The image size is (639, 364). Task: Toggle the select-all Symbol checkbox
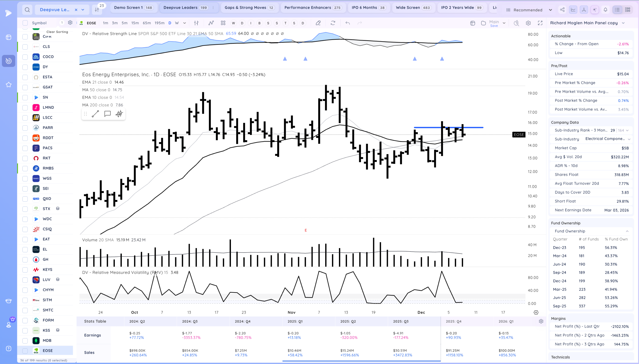[25, 23]
